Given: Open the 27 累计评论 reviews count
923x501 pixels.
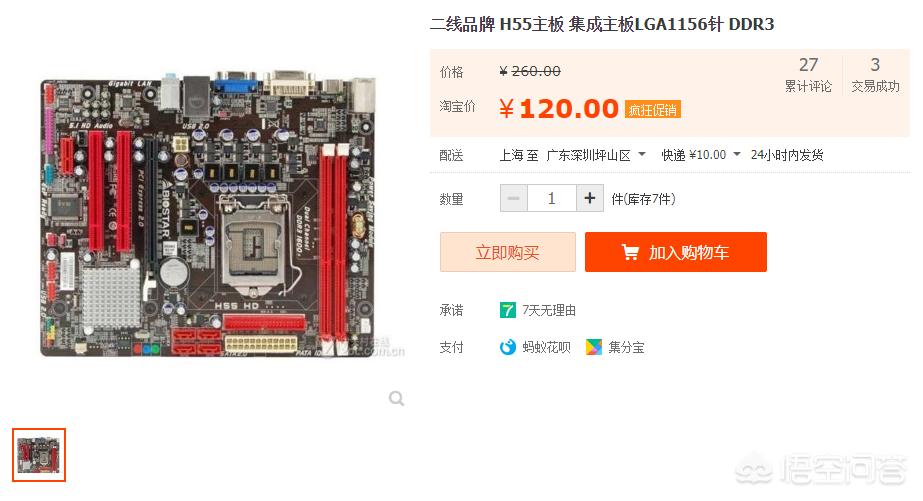Looking at the screenshot, I should 808,75.
